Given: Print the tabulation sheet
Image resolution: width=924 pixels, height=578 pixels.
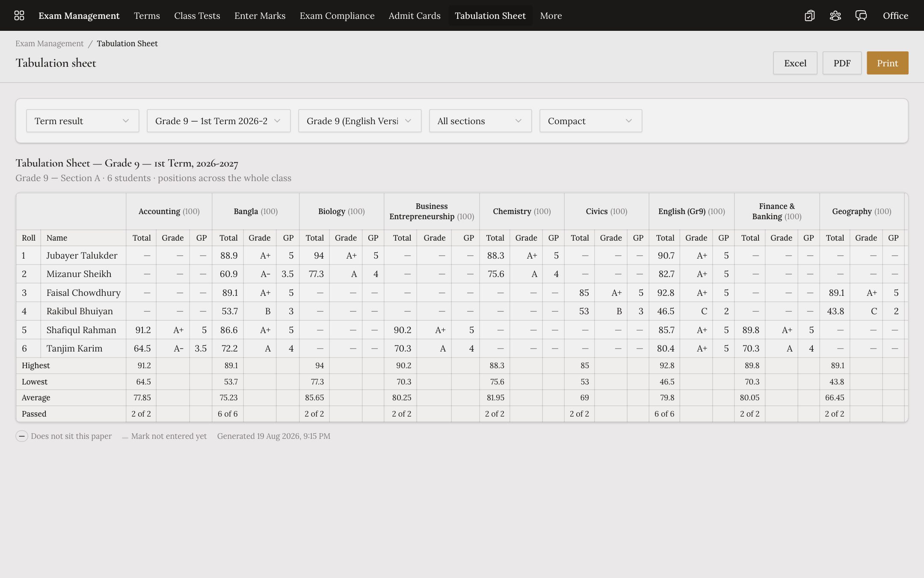Looking at the screenshot, I should (x=888, y=63).
